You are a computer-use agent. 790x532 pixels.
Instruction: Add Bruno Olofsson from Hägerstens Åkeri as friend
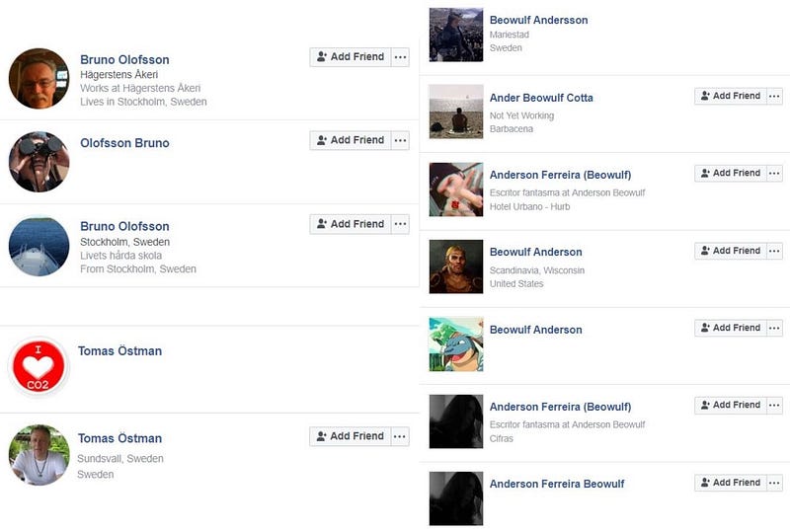coord(351,57)
